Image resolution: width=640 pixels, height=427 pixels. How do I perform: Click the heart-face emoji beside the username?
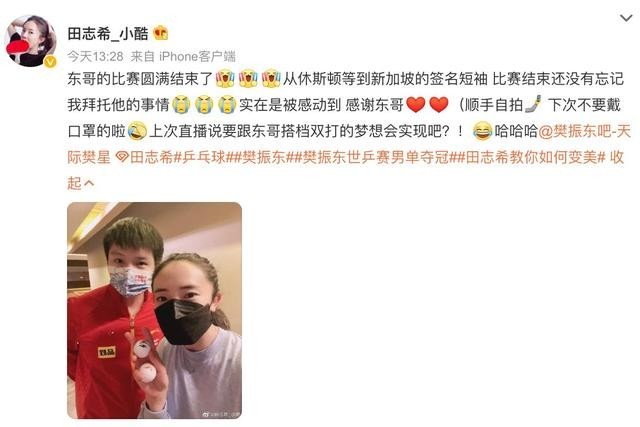(160, 33)
